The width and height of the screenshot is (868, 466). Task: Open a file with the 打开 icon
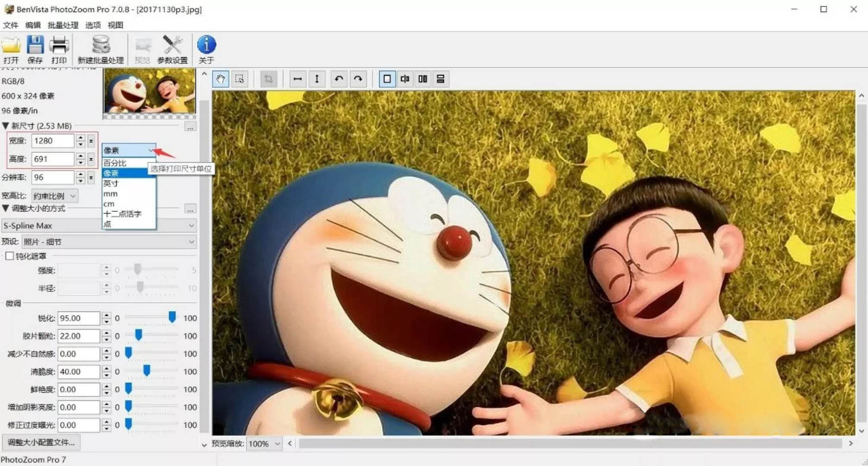pyautogui.click(x=11, y=49)
